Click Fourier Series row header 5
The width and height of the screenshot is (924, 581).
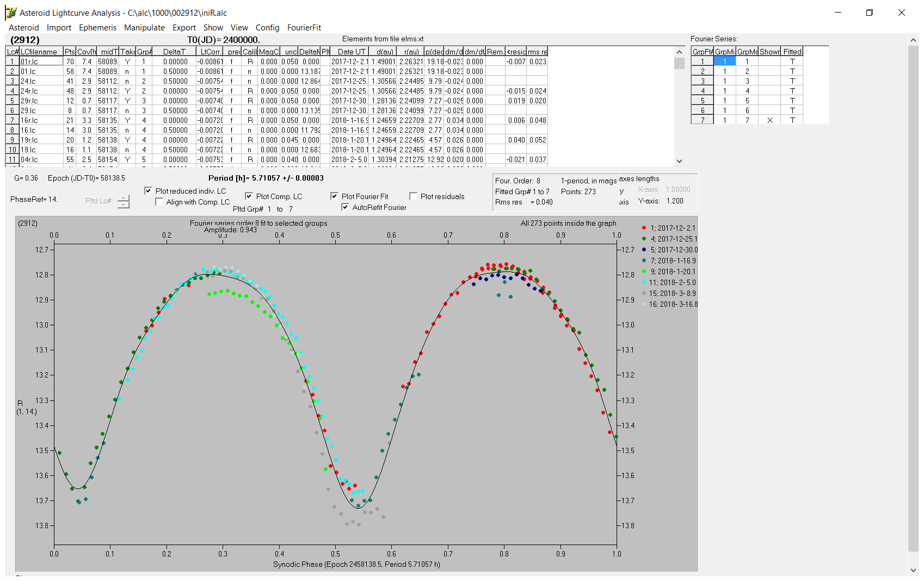(702, 101)
